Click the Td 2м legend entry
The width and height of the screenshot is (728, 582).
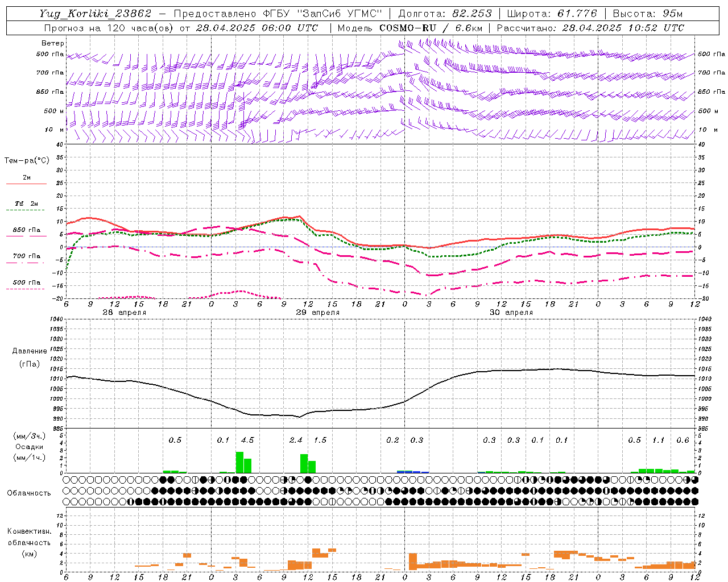26,203
